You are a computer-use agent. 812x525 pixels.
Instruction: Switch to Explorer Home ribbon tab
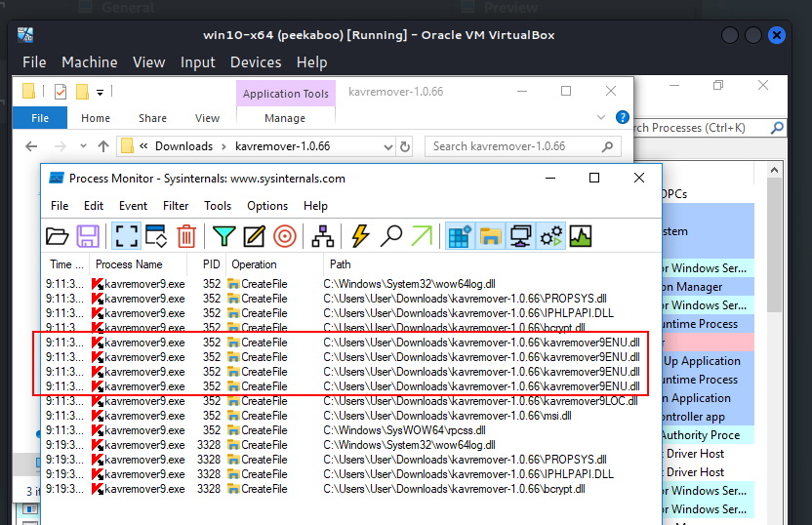(x=96, y=118)
